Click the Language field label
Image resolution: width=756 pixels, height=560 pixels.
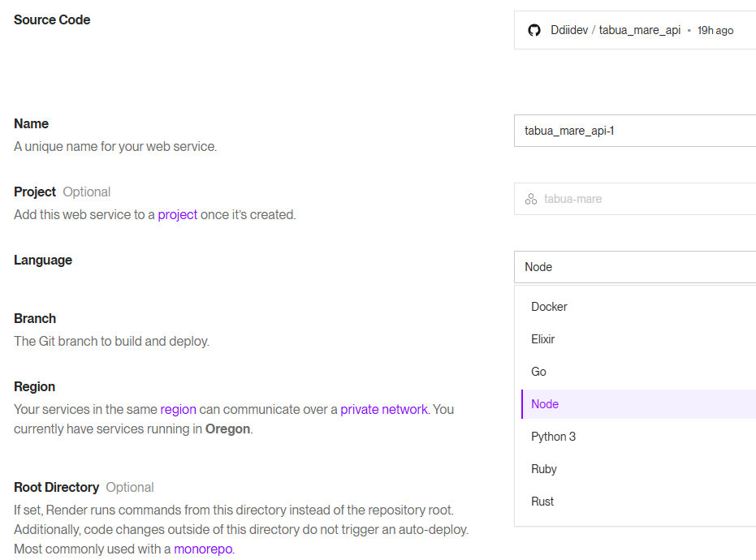43,261
